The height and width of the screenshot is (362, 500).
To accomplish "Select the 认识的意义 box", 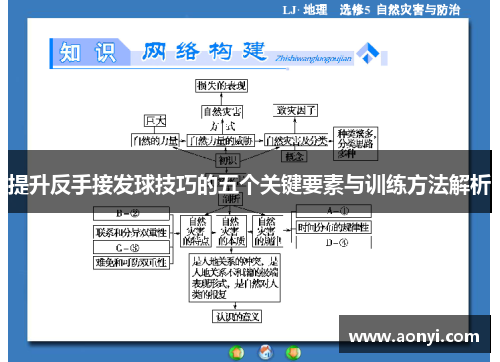I will click(237, 316).
